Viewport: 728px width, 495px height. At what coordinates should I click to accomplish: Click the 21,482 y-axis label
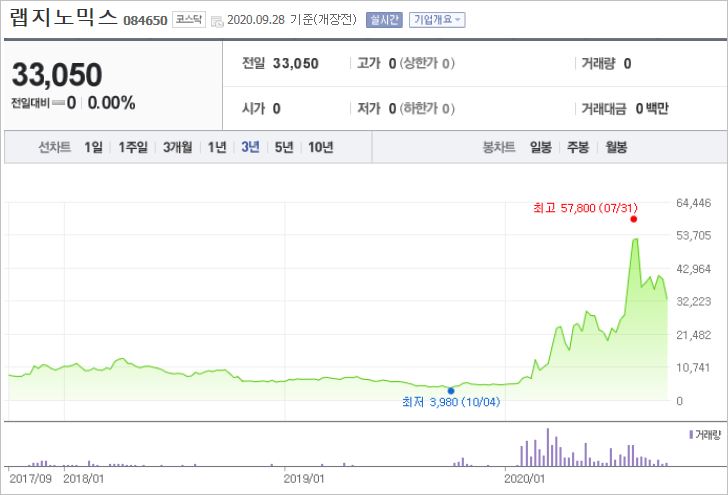point(694,335)
